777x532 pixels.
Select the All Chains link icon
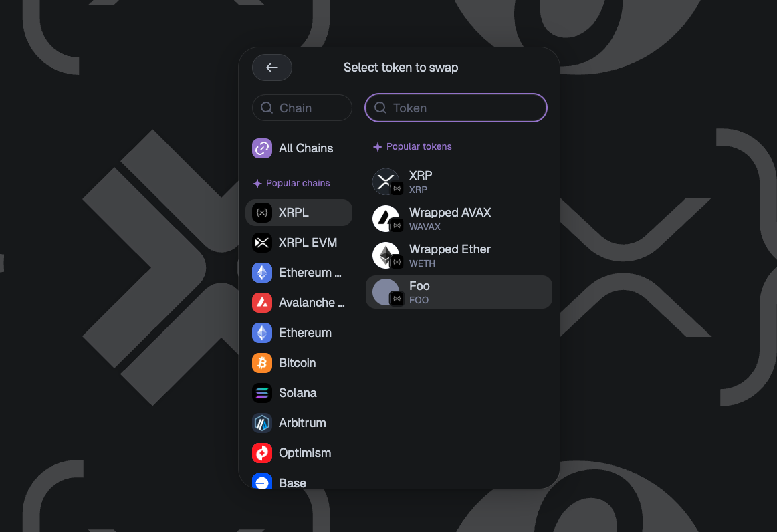(262, 148)
